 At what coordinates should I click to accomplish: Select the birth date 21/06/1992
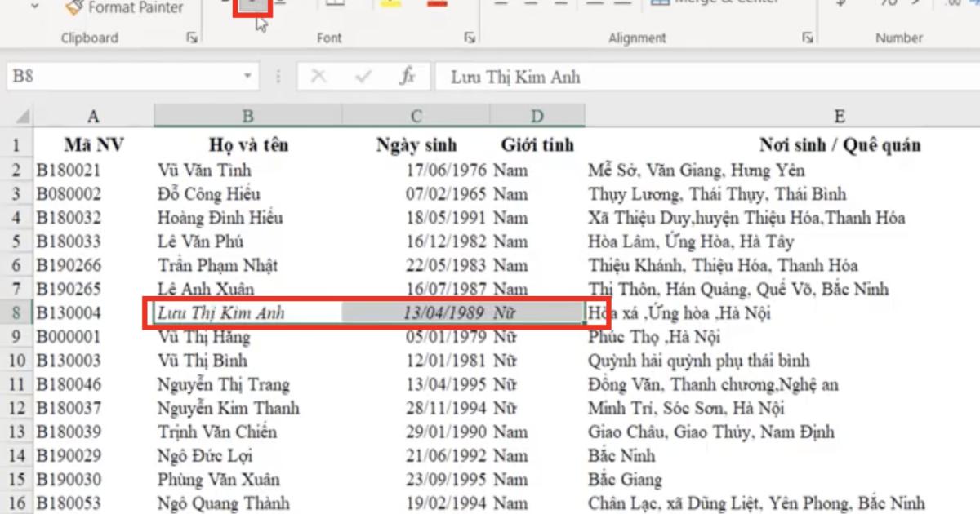(416, 455)
